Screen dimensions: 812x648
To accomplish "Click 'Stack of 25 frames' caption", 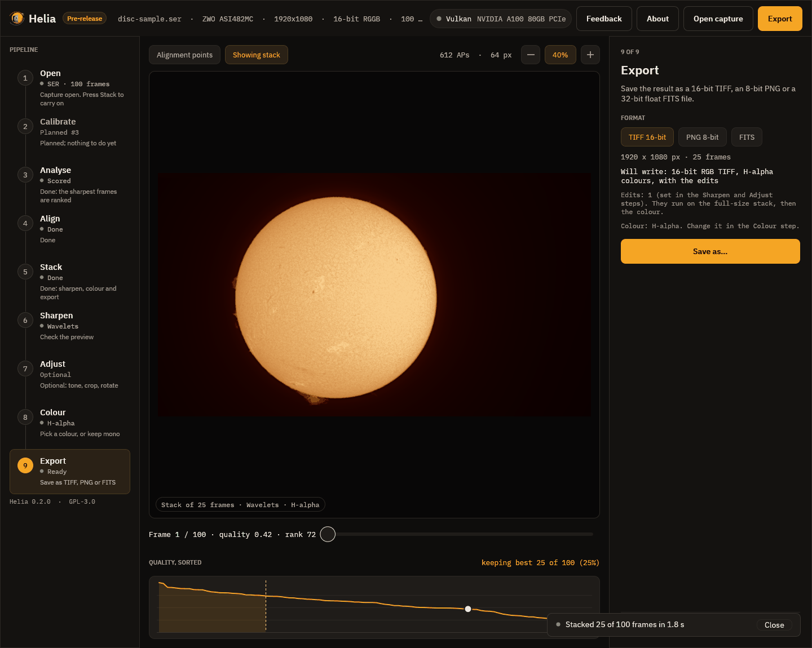I will point(240,505).
